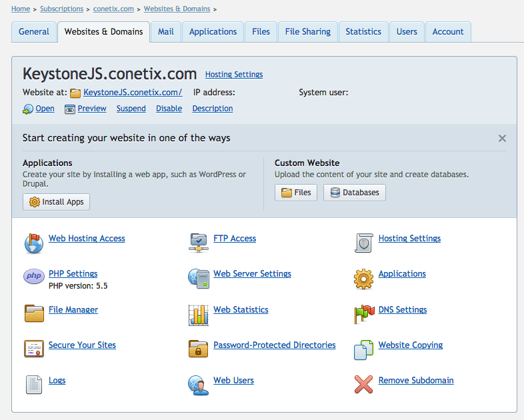Open the Web Server Settings link
Screen dimensions: 524x420
click(x=252, y=273)
